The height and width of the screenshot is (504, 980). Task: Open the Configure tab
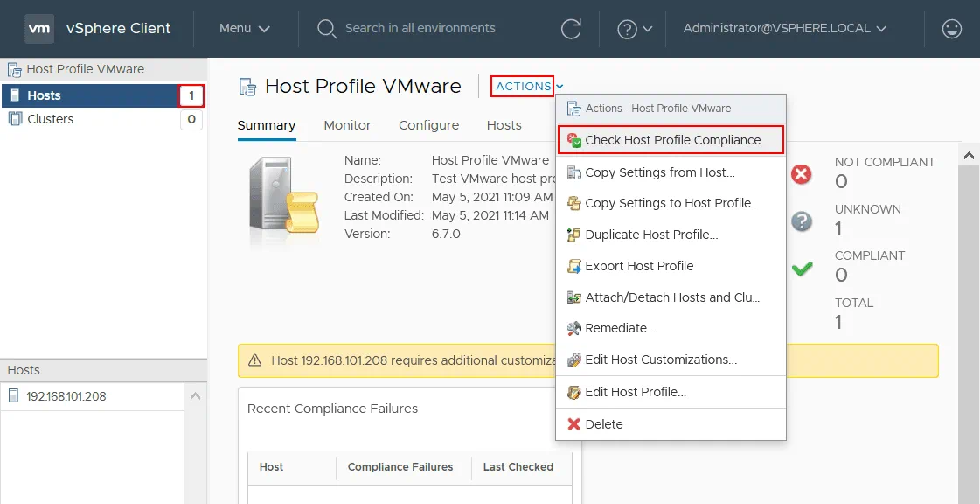click(x=428, y=125)
